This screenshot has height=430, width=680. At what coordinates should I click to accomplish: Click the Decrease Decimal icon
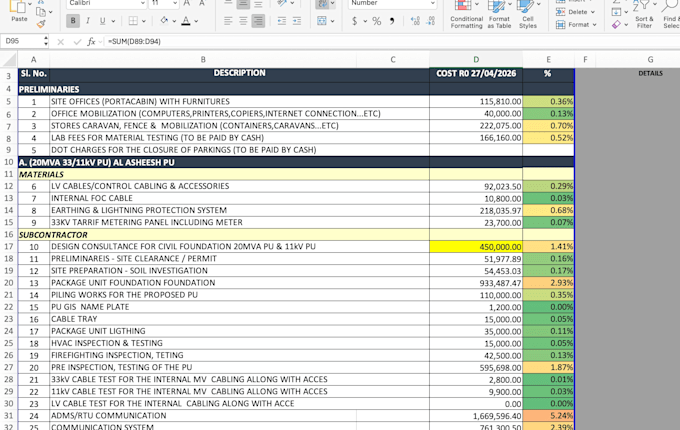tap(431, 21)
